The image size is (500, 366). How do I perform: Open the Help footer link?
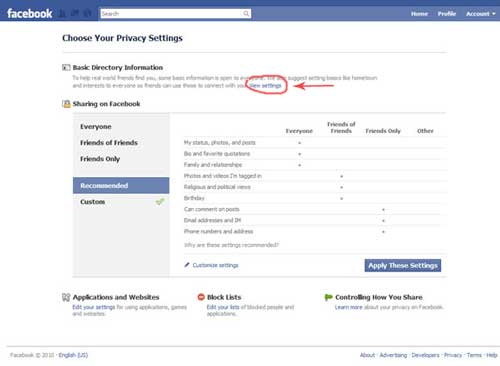[x=492, y=355]
